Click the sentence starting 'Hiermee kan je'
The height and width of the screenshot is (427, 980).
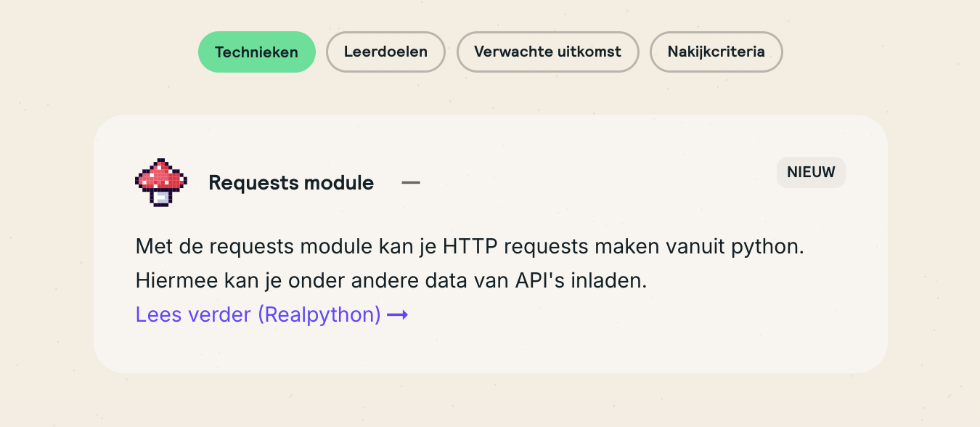[x=391, y=280]
